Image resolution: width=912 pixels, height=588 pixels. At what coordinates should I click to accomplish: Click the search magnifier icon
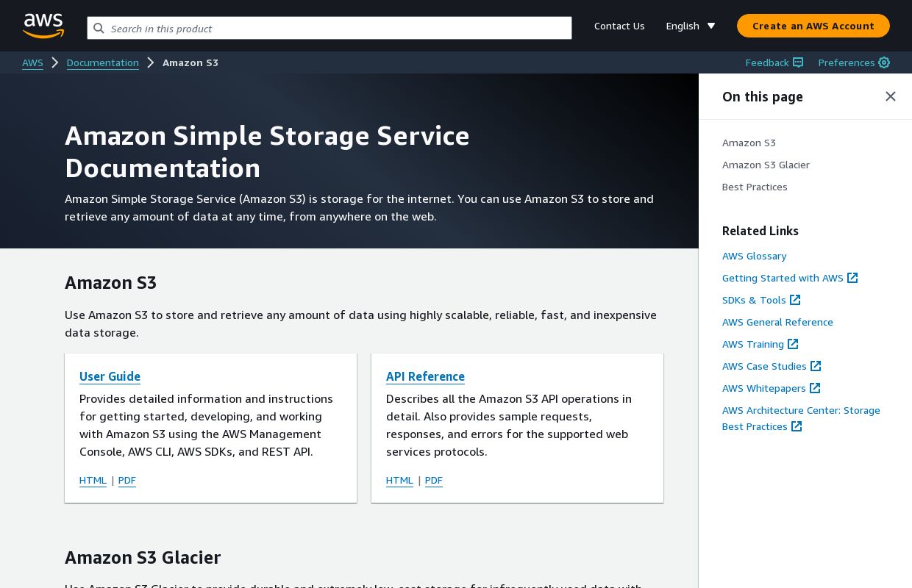pyautogui.click(x=99, y=28)
